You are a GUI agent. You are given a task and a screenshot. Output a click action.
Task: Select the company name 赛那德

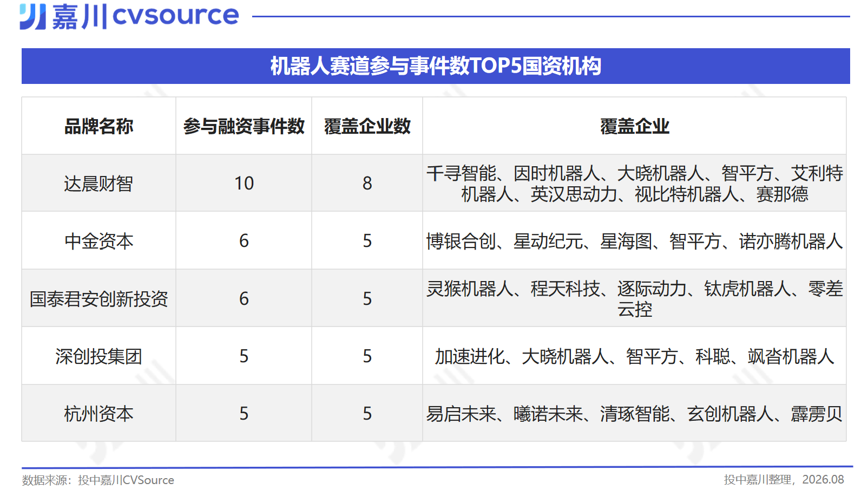click(x=782, y=194)
